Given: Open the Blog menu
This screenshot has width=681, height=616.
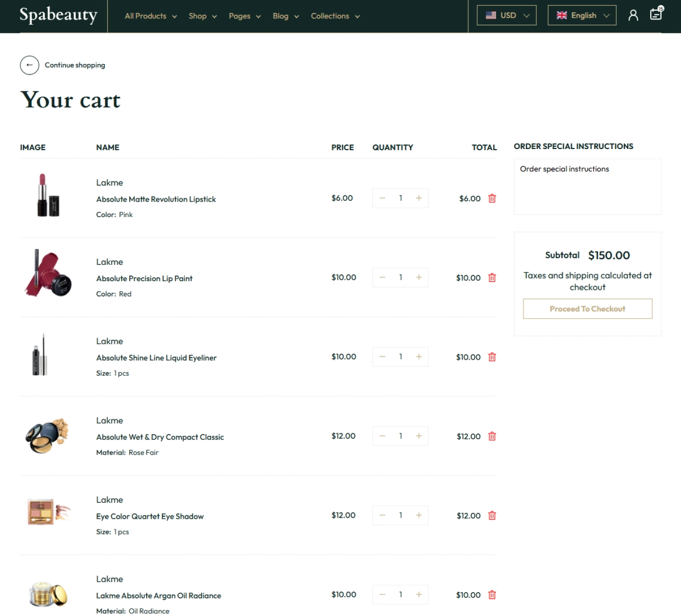Looking at the screenshot, I should click(x=285, y=16).
